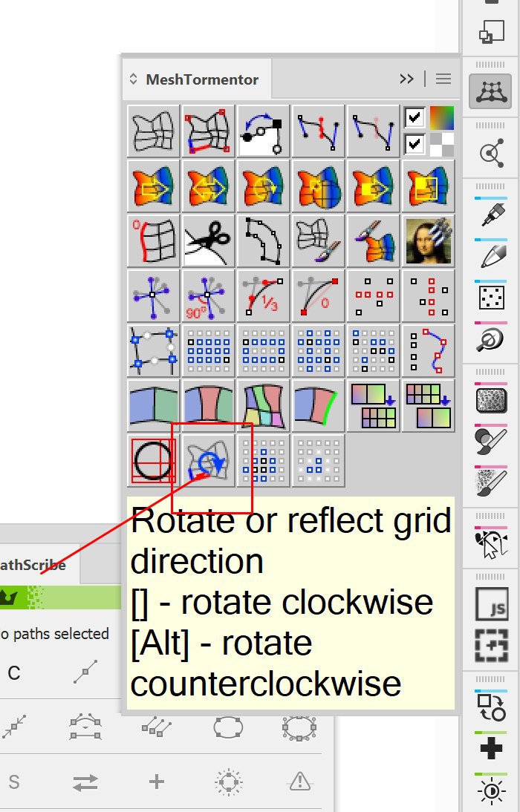The width and height of the screenshot is (520, 812).
Task: Select the rotate handle arc icon in MeshTormentor
Action: coord(264,131)
